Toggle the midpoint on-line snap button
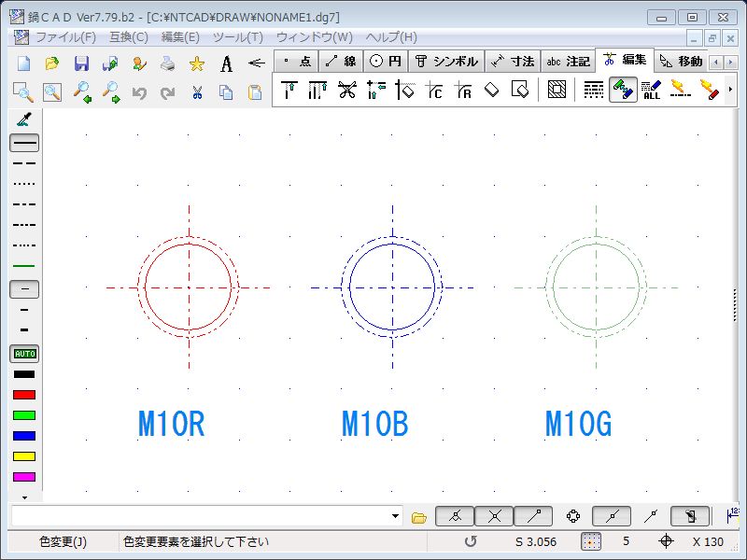 click(x=612, y=516)
